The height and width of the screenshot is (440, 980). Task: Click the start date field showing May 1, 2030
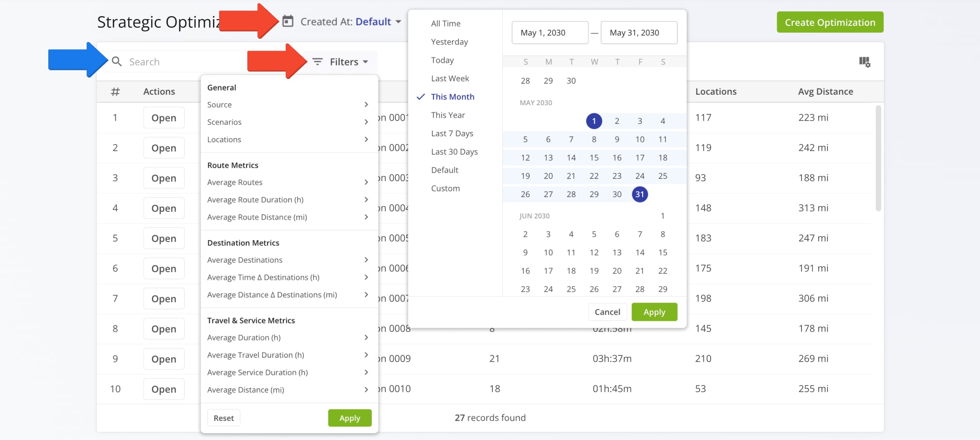click(x=549, y=33)
